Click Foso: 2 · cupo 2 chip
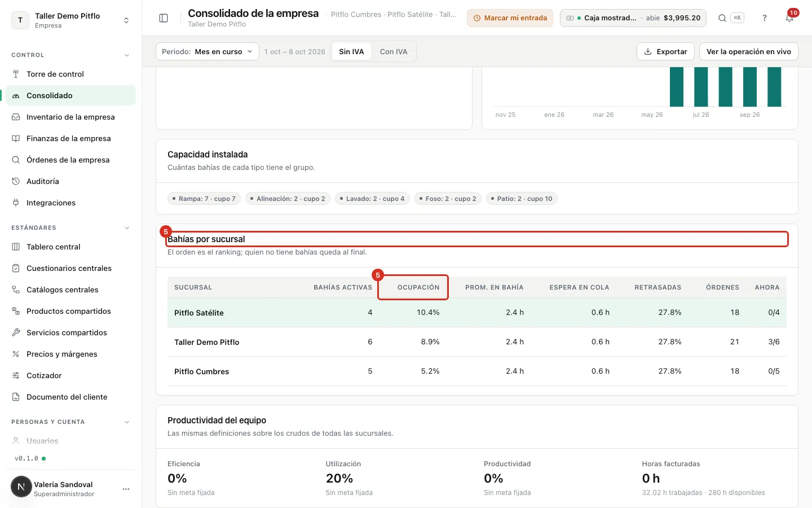 pos(448,199)
